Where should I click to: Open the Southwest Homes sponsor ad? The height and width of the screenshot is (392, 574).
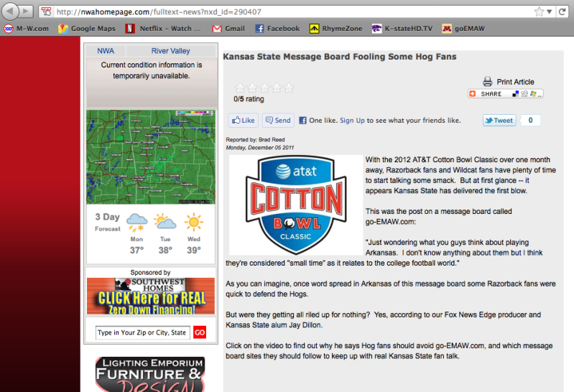(x=151, y=296)
